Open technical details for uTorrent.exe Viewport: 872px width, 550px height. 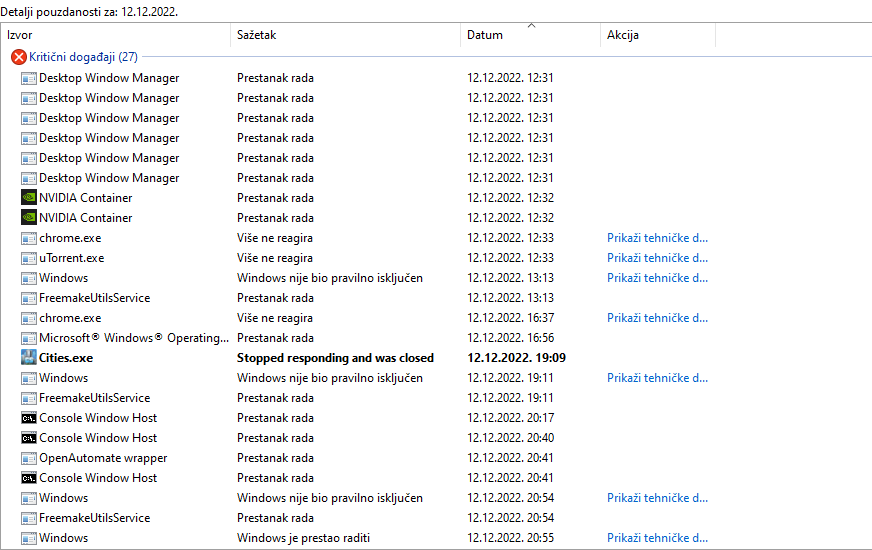tap(657, 258)
